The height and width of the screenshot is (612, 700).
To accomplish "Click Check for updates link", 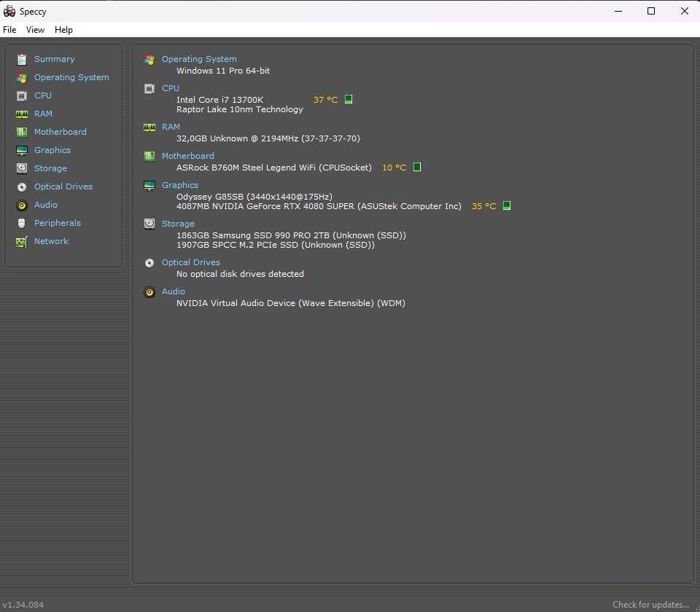I will [650, 605].
